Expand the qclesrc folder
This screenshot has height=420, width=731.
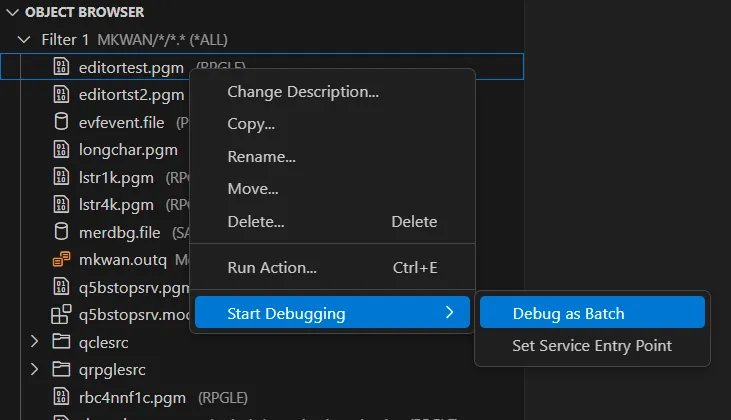(x=35, y=342)
